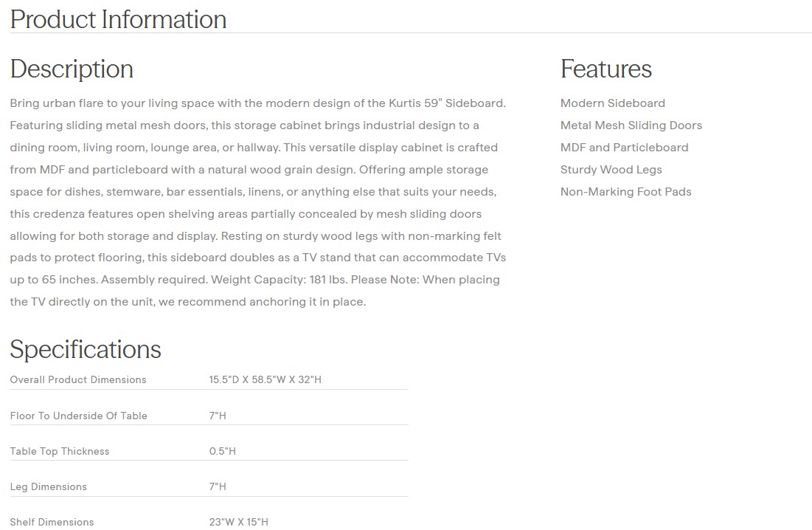Click the Floor To Underside Of Table label

tap(78, 416)
